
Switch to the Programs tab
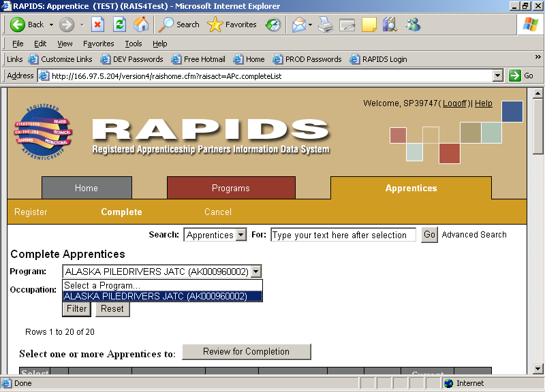point(231,188)
